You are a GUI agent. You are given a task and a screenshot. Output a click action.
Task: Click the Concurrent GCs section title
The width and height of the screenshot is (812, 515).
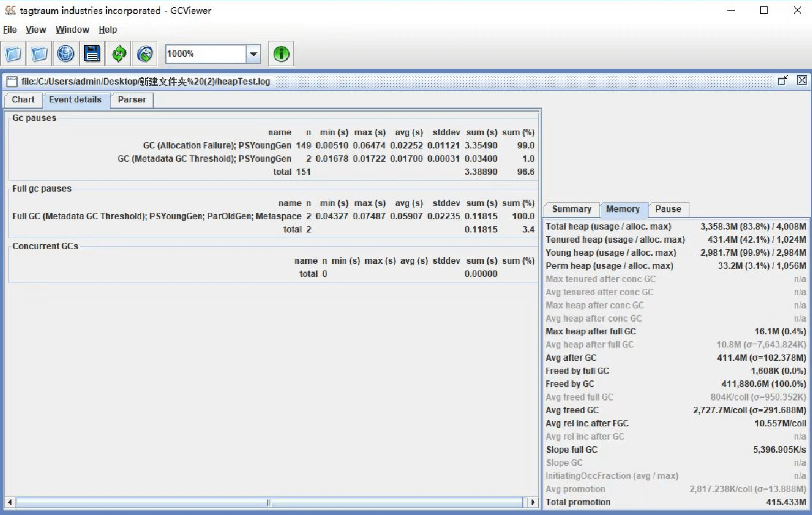tap(45, 246)
